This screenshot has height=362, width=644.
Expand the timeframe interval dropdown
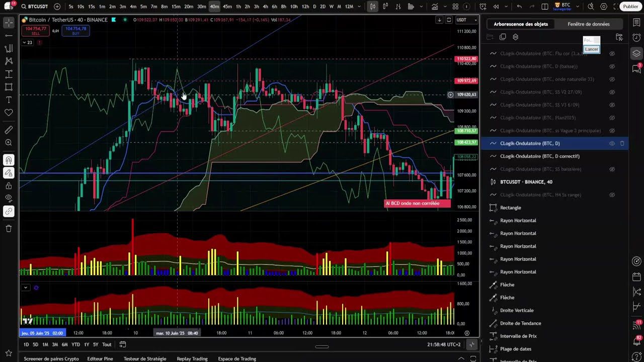(359, 7)
